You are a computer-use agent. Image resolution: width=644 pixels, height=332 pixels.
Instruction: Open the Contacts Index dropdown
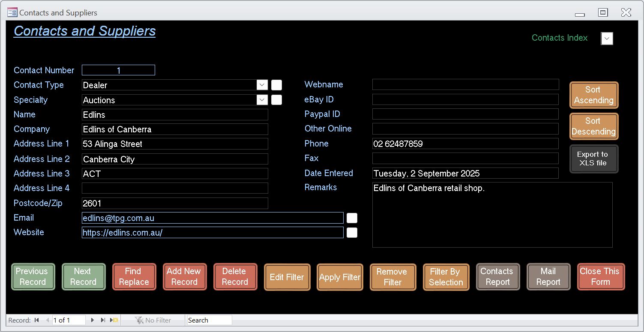(x=607, y=39)
